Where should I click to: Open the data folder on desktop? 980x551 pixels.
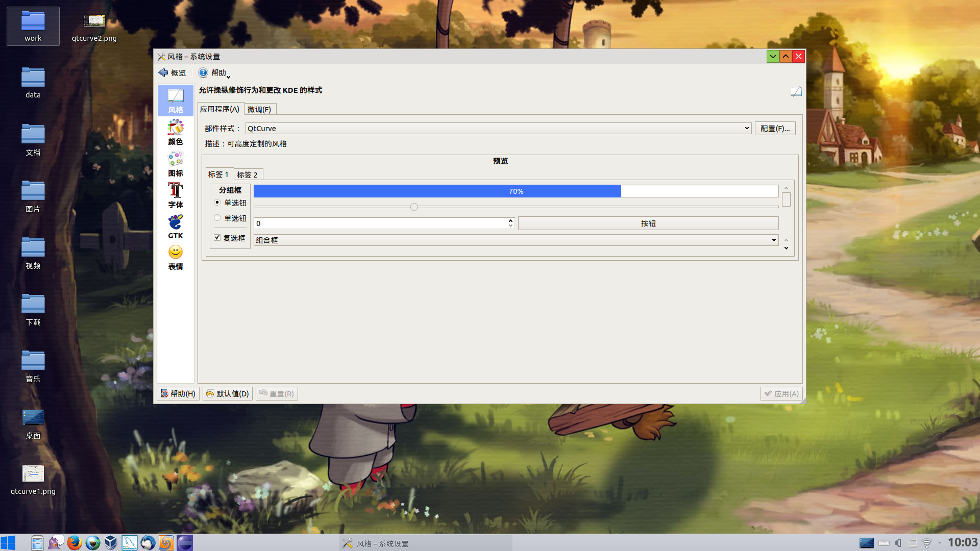tap(33, 83)
